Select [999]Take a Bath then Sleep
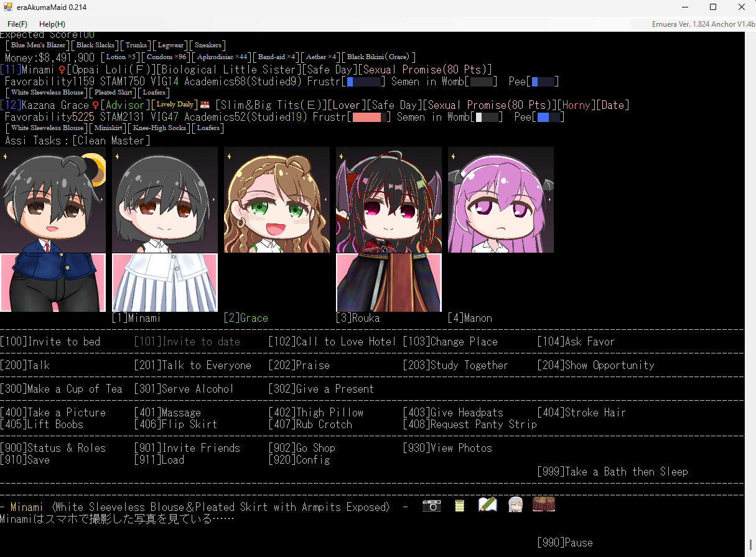 click(x=613, y=472)
